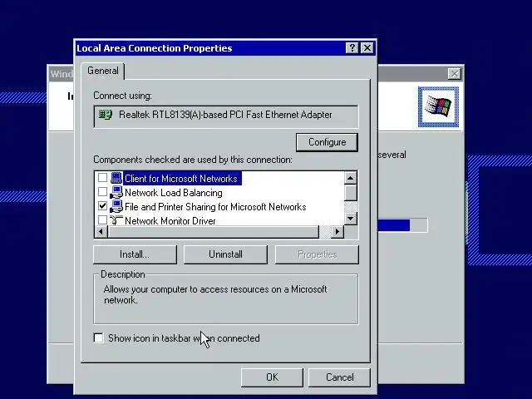
Task: Click the horizontal scroll right arrow
Action: [337, 231]
